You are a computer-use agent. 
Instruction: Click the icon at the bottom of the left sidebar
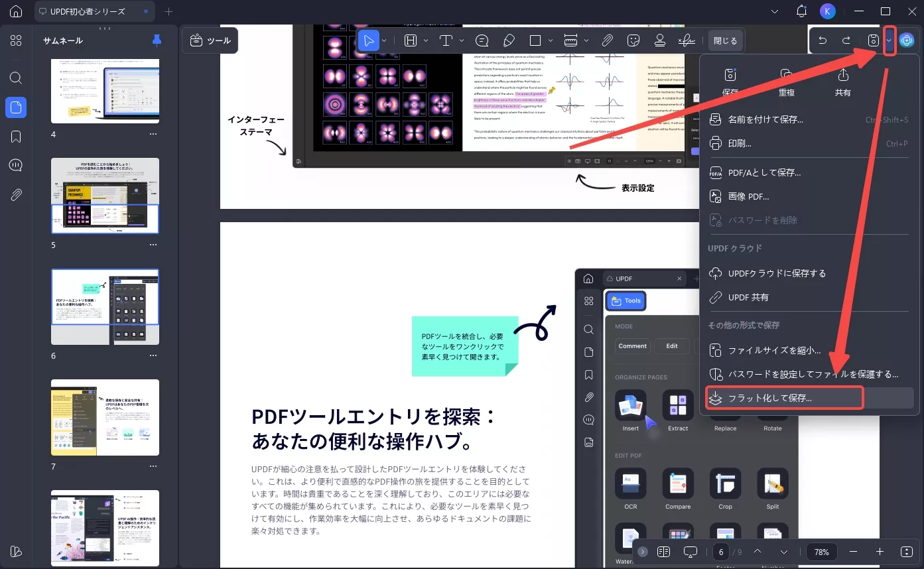pos(16,552)
